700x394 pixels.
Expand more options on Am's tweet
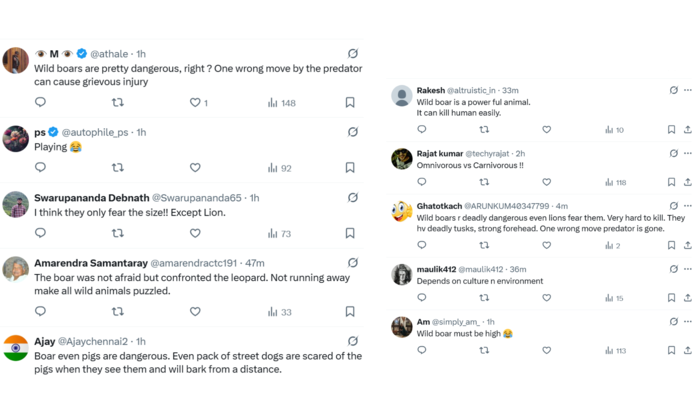[688, 321]
